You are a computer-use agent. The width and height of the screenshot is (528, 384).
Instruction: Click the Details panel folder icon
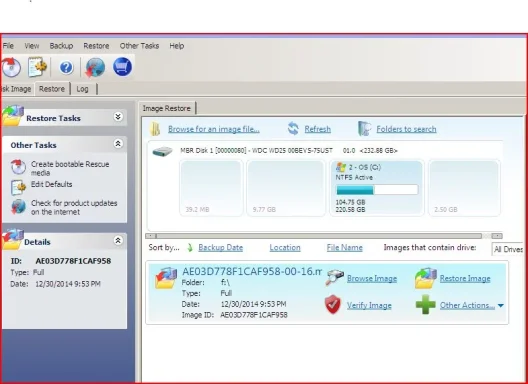point(12,239)
